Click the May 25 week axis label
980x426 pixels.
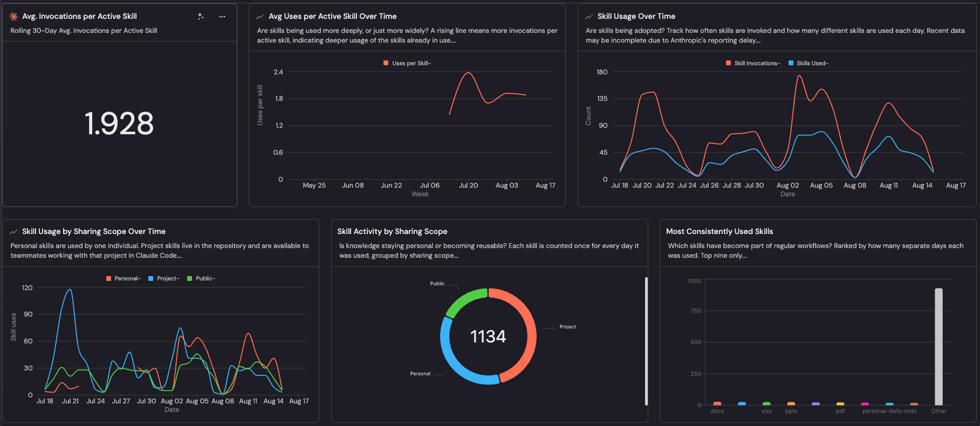click(x=314, y=185)
